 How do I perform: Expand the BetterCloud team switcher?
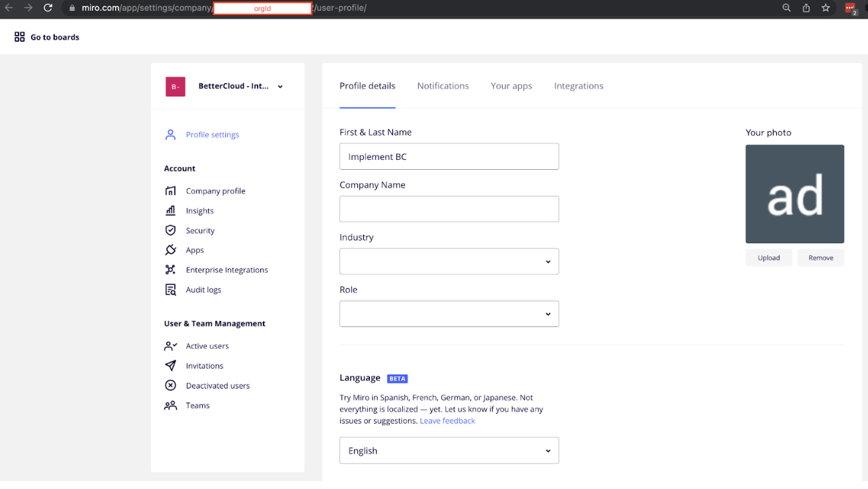coord(279,86)
